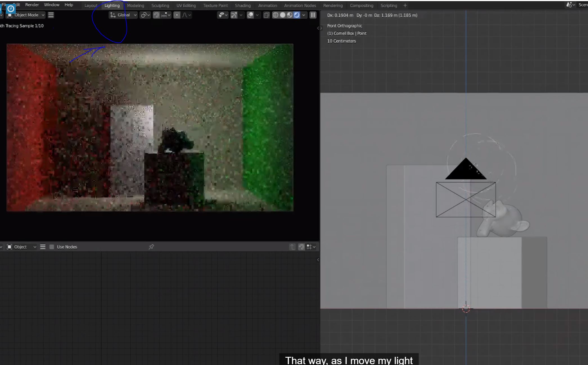This screenshot has height=365, width=588.
Task: Toggle viewport overlays button
Action: [x=250, y=15]
